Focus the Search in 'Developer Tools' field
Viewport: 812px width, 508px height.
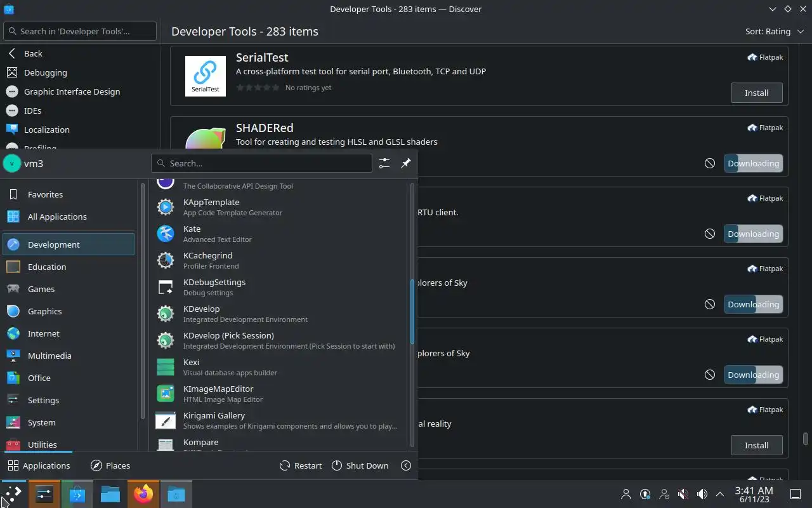tap(80, 31)
